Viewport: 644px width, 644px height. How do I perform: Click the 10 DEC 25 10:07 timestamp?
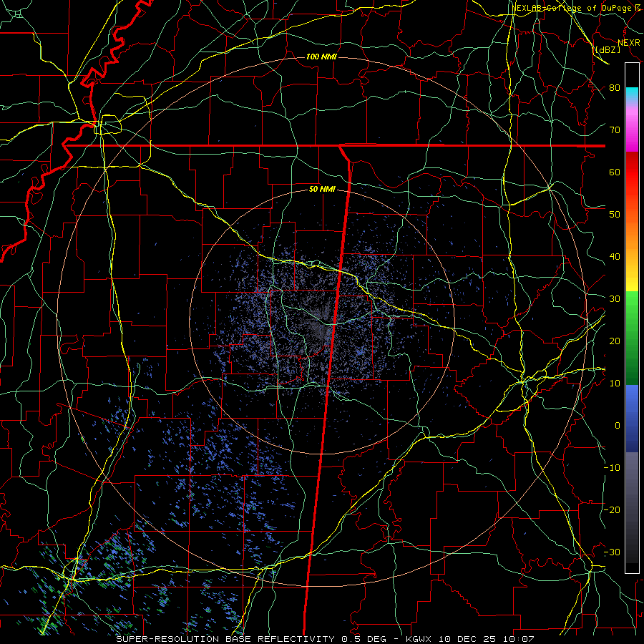tap(487, 639)
